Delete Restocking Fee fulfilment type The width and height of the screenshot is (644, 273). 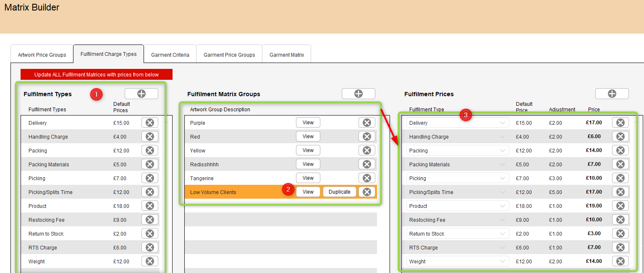click(150, 220)
